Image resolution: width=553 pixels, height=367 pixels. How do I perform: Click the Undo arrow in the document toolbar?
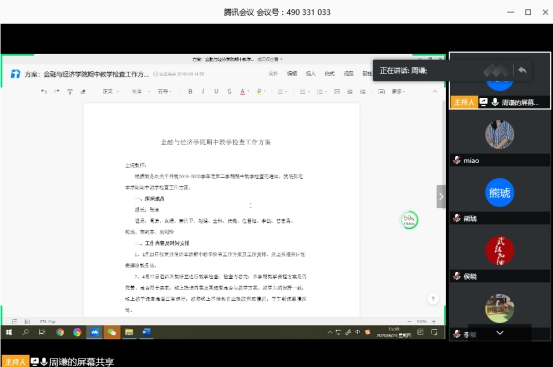click(x=44, y=92)
